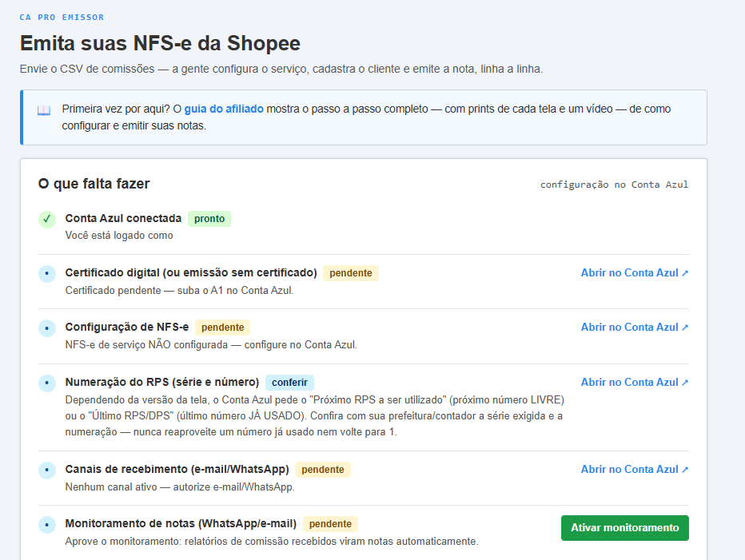
Task: Open Conta Azul for Certificado digital
Action: click(635, 272)
